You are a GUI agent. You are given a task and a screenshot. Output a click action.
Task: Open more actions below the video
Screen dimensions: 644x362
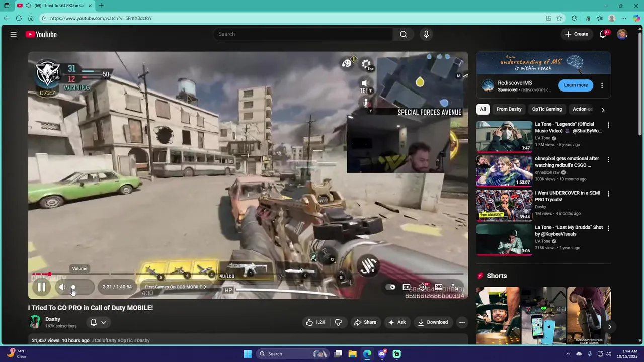[x=462, y=322]
